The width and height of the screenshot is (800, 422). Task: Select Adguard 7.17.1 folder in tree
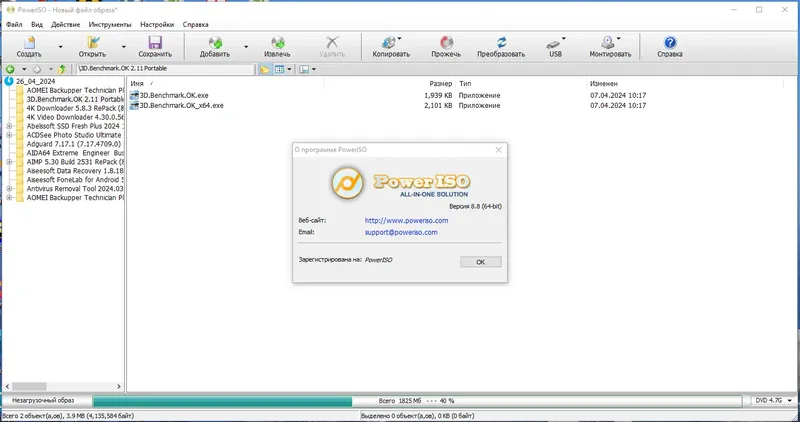point(73,144)
